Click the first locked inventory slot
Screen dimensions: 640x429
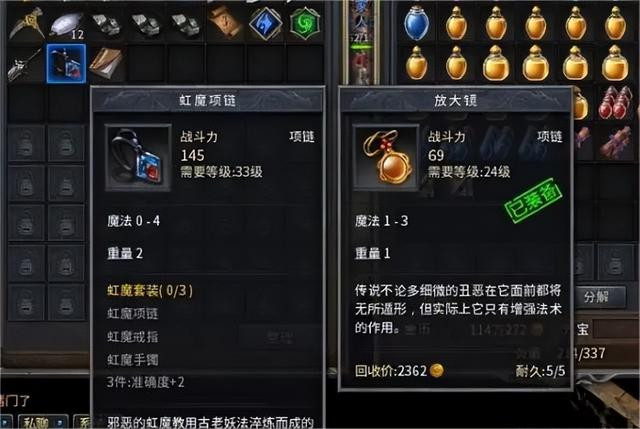point(27,144)
